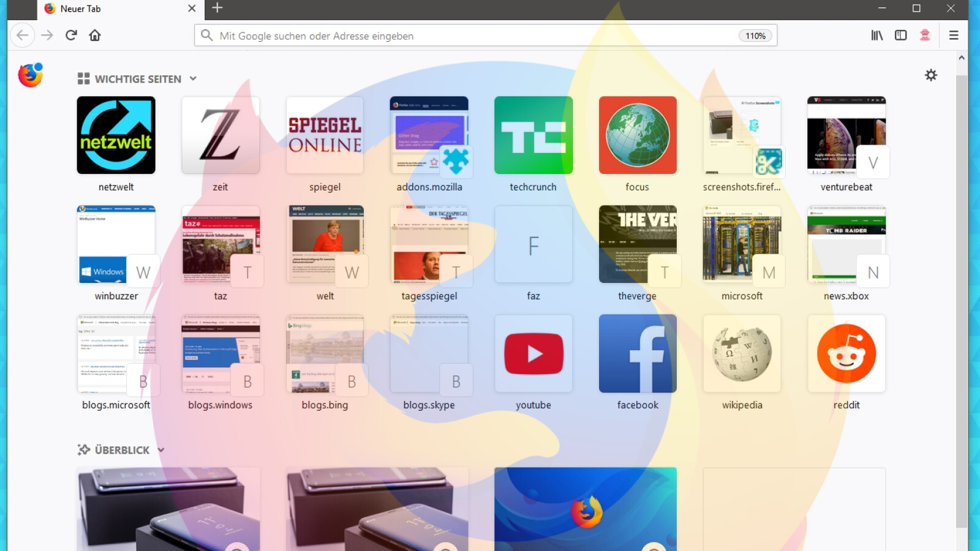This screenshot has height=551, width=980.
Task: Collapse the Überblick section chevron
Action: tap(161, 450)
